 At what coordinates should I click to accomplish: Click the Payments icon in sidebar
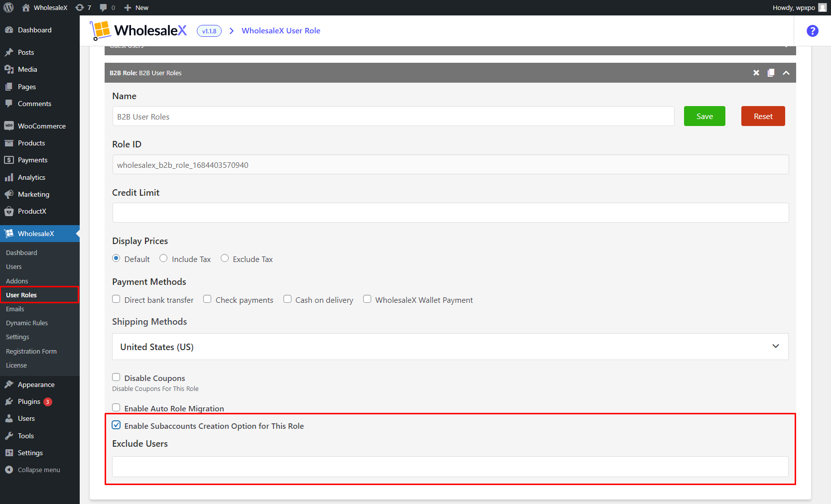coord(9,160)
